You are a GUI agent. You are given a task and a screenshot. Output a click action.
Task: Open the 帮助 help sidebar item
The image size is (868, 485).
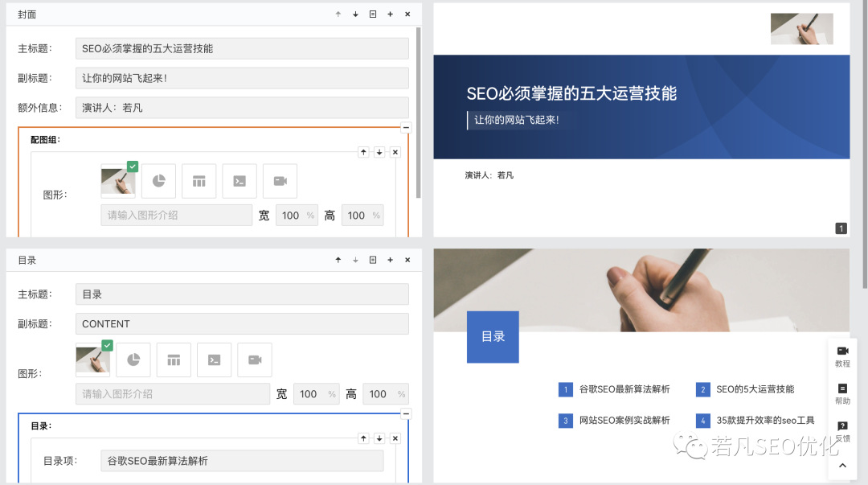click(842, 393)
